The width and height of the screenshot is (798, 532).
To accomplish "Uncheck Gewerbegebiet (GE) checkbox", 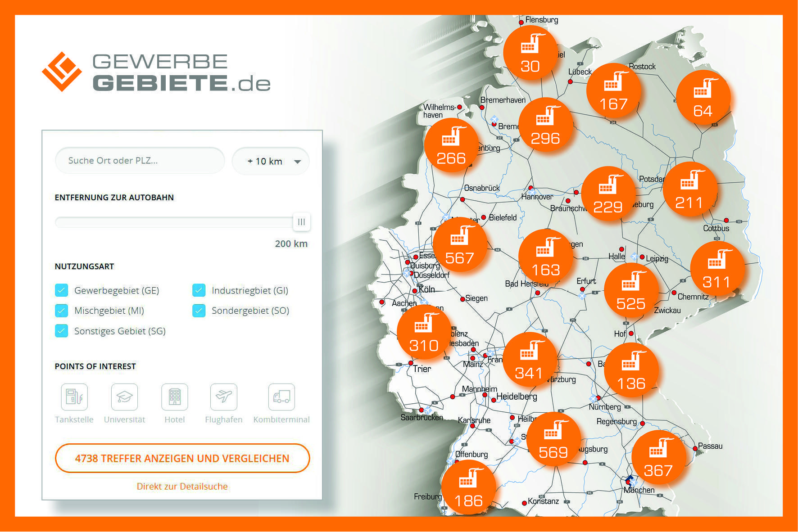I will pyautogui.click(x=61, y=290).
